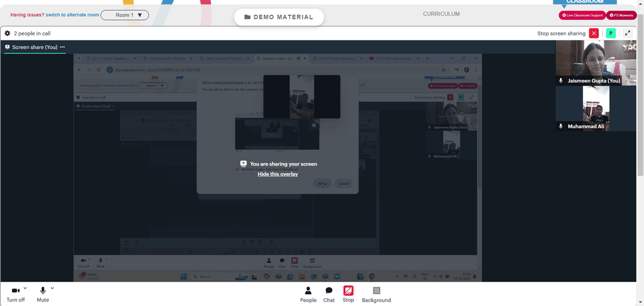Click the Live Classroom Support button
Viewport: 644px width, 306px height.
point(582,15)
